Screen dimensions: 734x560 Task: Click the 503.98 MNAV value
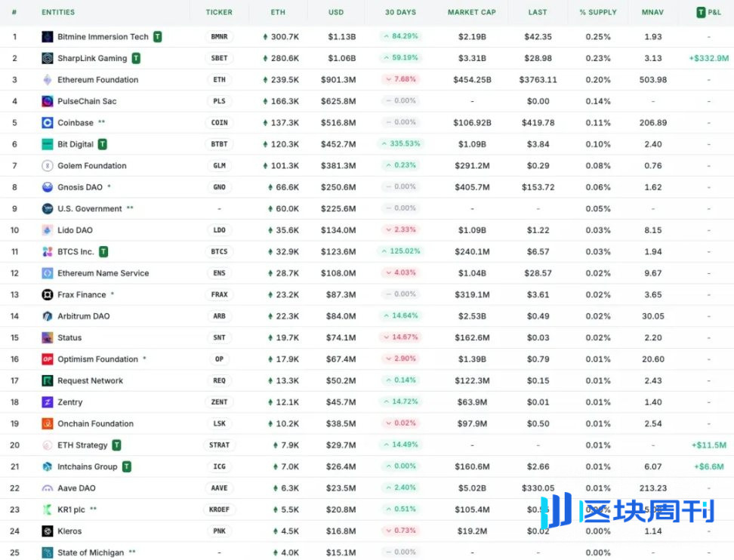click(x=653, y=79)
